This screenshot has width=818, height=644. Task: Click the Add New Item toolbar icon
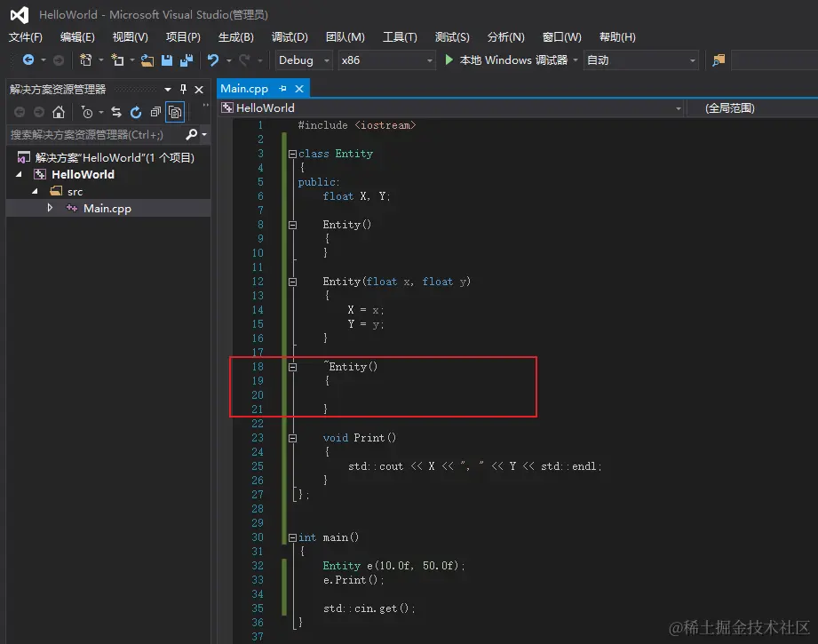click(x=117, y=60)
